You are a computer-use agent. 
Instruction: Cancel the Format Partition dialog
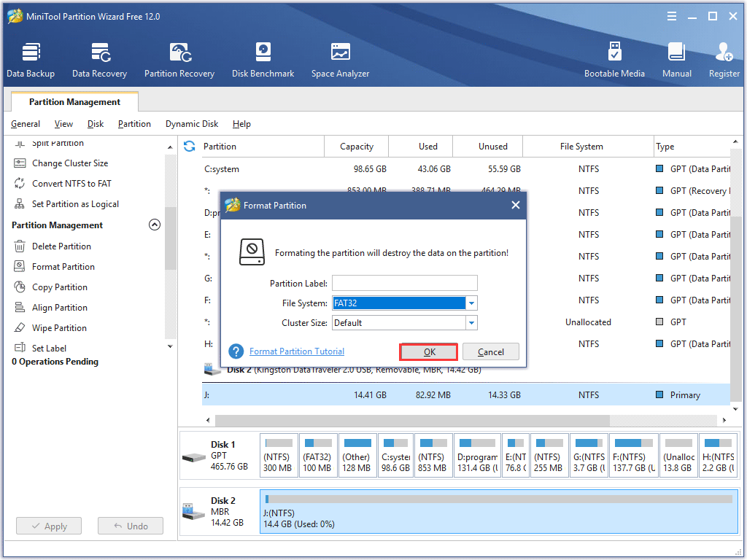coord(491,352)
